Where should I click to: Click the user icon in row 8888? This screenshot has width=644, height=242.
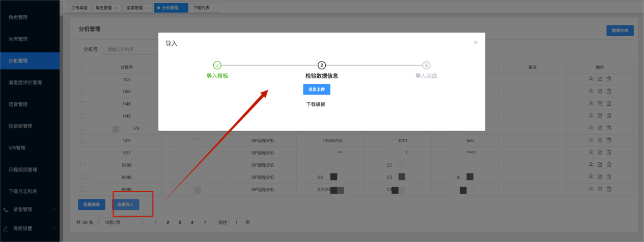[x=591, y=177]
